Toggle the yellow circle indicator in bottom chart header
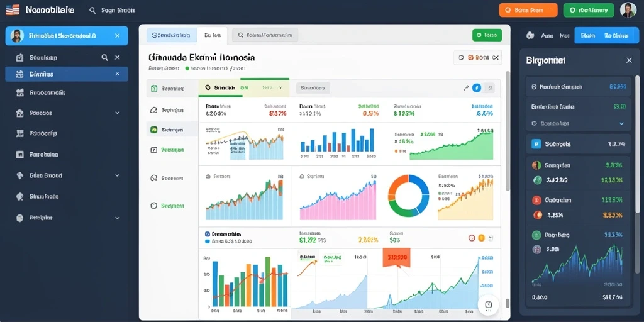 [x=481, y=237]
